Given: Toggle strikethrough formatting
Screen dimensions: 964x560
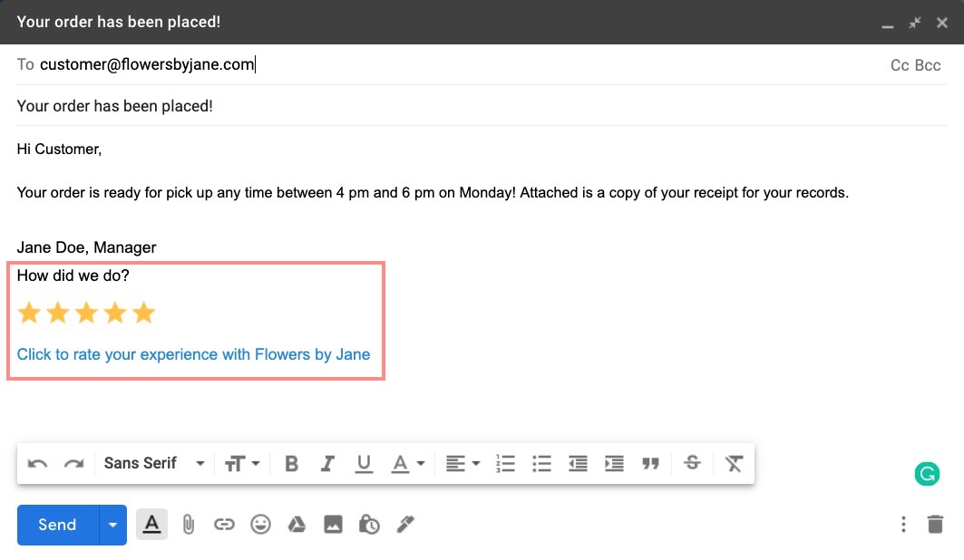Looking at the screenshot, I should pos(692,463).
